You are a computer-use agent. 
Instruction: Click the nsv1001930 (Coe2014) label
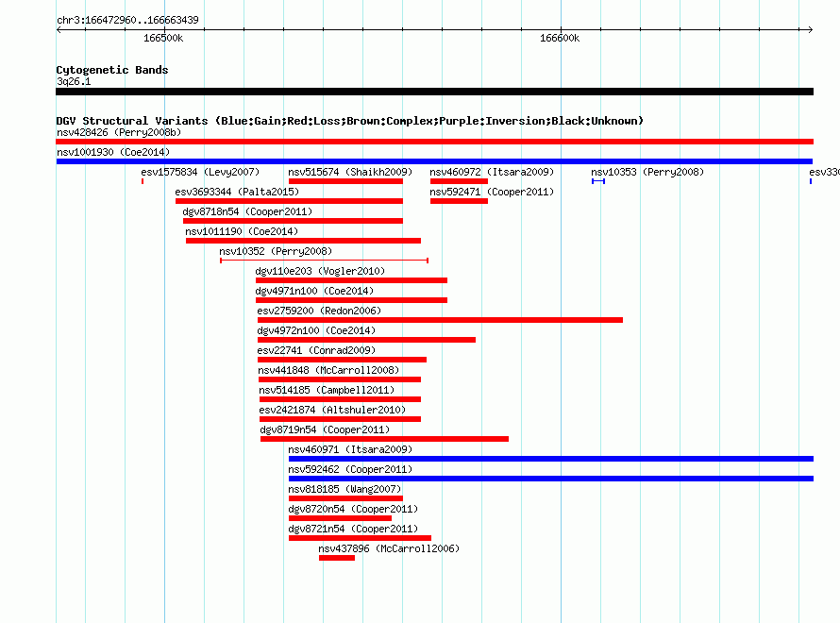click(x=113, y=152)
